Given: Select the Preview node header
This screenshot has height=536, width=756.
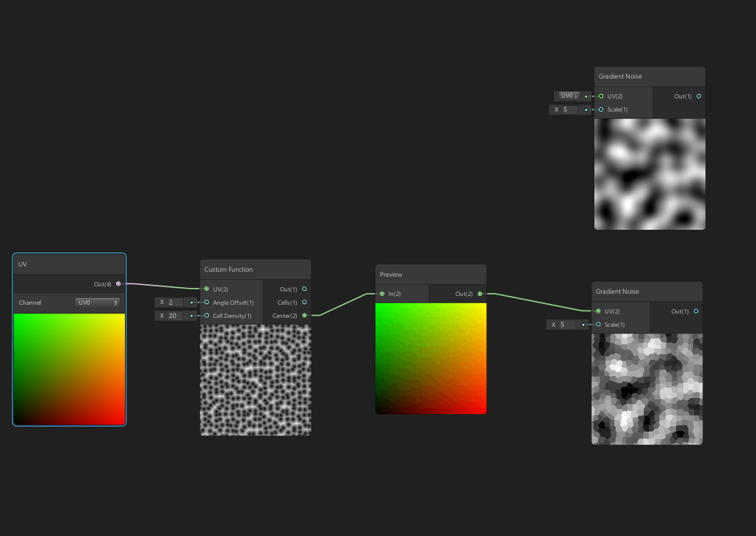Looking at the screenshot, I should click(x=392, y=275).
